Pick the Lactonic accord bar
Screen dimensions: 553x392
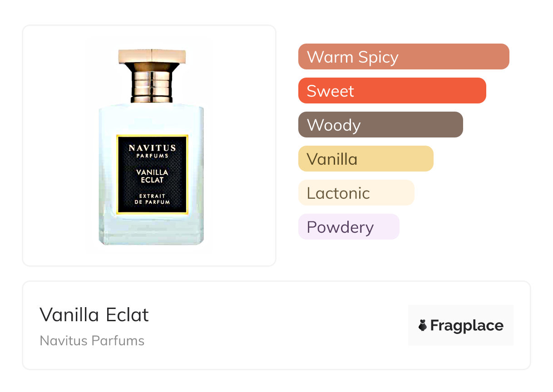(x=356, y=193)
